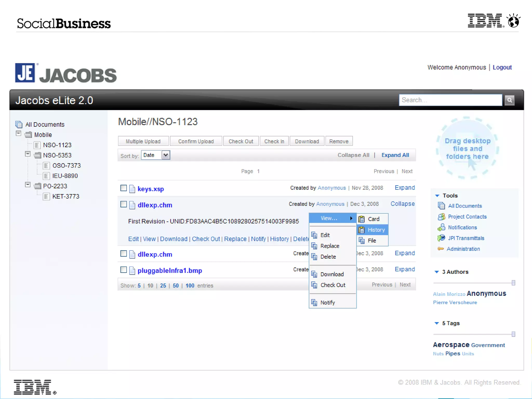532x399 pixels.
Task: Choose Replace in the context menu
Action: click(332, 246)
